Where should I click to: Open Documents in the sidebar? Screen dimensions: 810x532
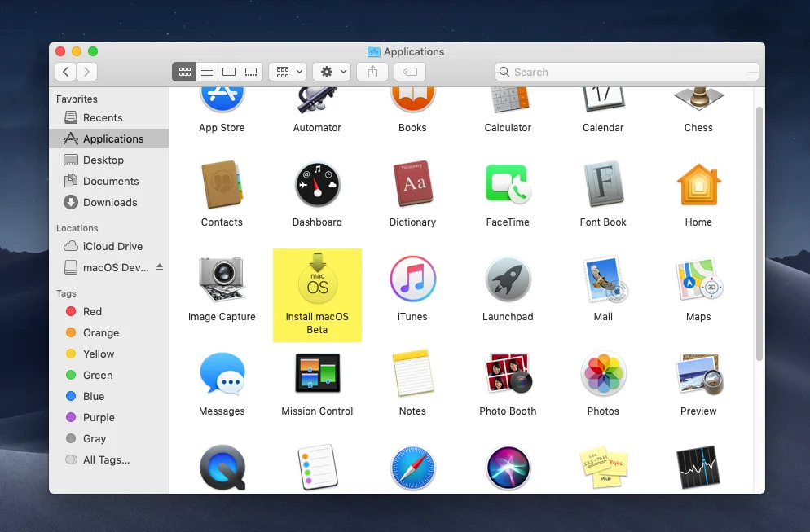[x=109, y=182]
